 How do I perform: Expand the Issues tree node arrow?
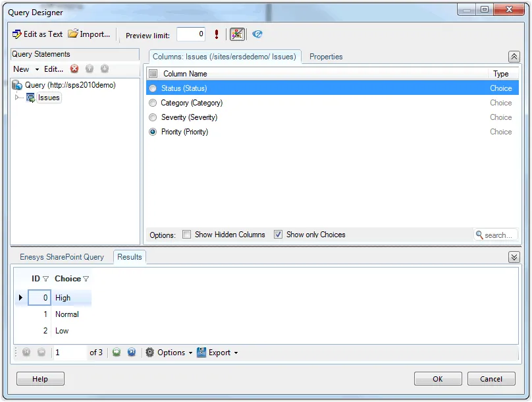coord(18,98)
